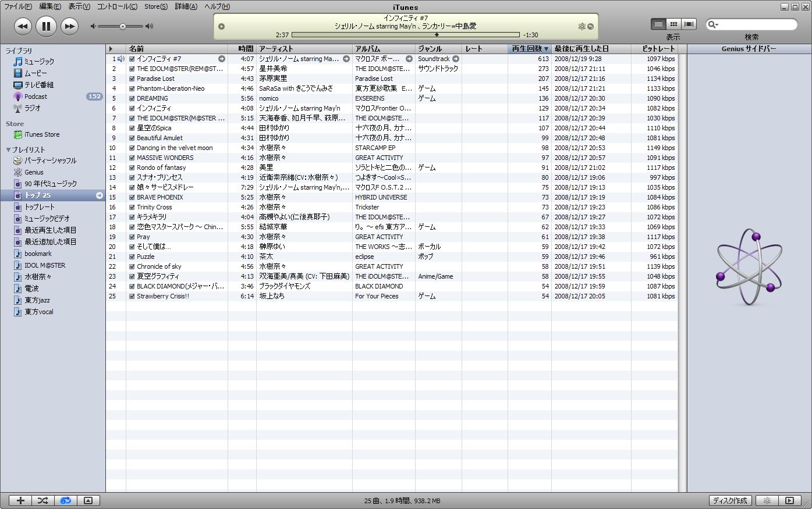Adjust the volume slider knob

[x=123, y=26]
